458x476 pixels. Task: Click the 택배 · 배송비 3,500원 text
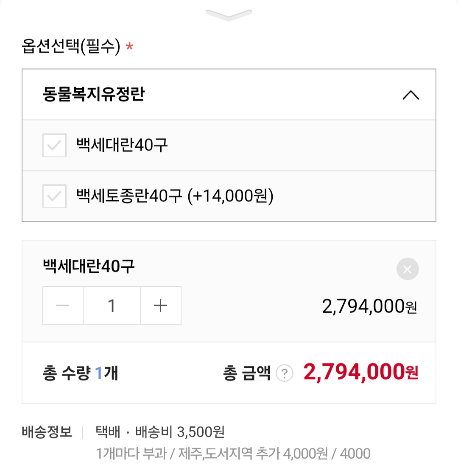coord(160,432)
